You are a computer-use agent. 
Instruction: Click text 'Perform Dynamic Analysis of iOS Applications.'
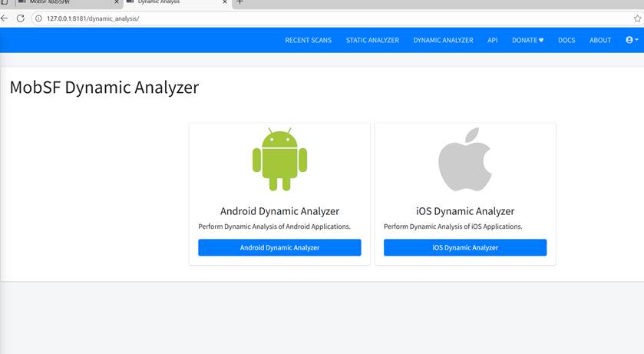(453, 227)
